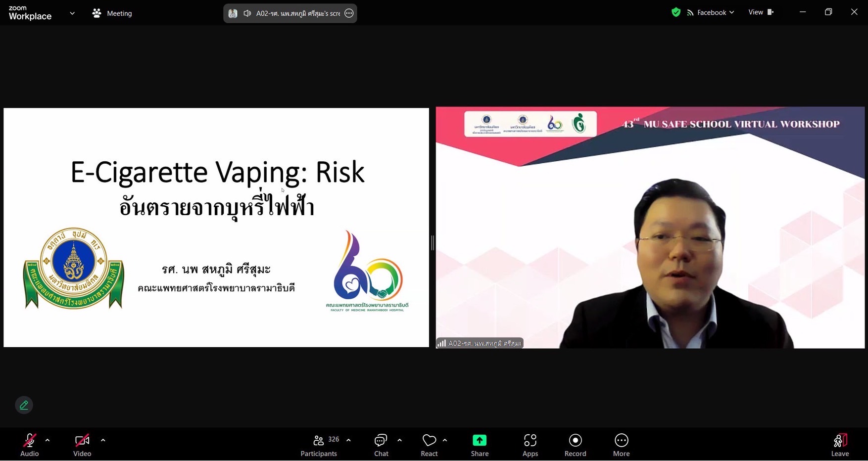
Task: Open the More options menu
Action: [621, 445]
